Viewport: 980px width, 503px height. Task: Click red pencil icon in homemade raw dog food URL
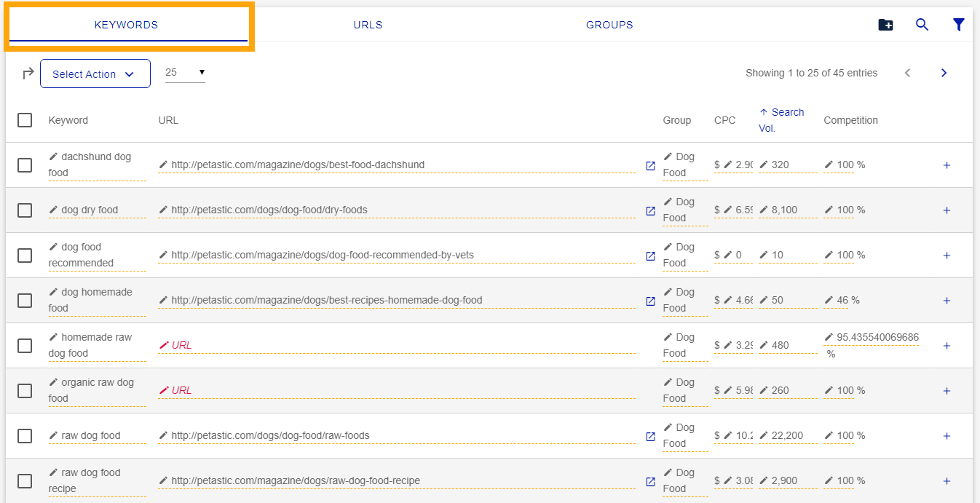164,345
